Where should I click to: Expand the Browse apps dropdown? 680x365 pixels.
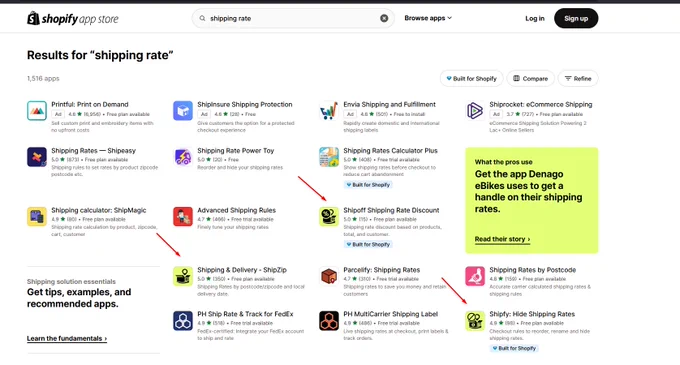[428, 18]
